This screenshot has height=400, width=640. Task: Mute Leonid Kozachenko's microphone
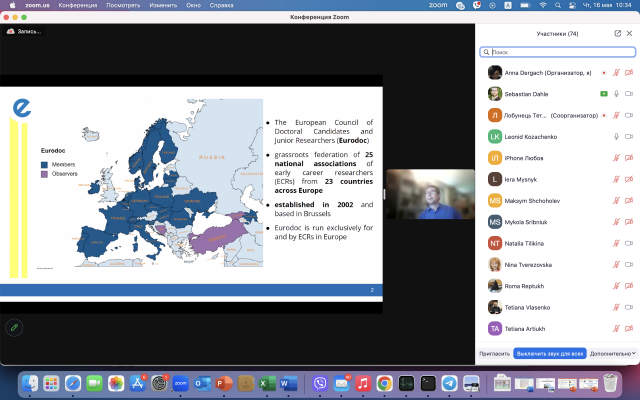pos(616,137)
